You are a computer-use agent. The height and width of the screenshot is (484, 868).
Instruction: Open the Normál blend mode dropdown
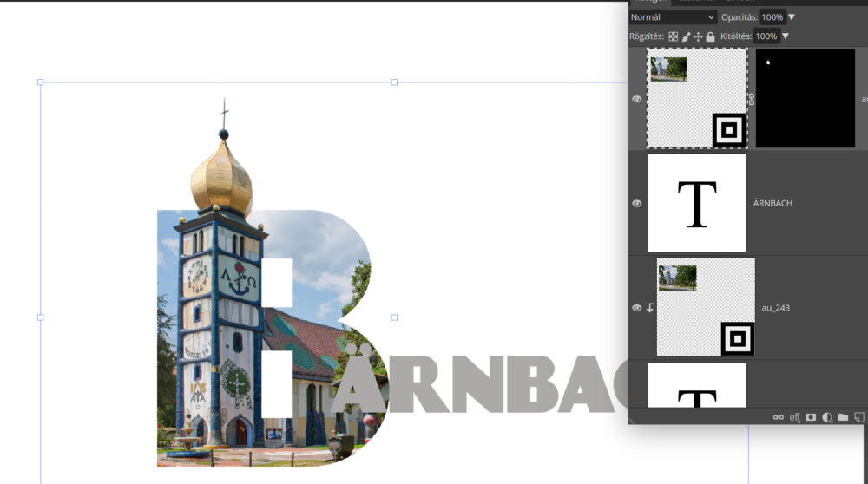click(673, 17)
